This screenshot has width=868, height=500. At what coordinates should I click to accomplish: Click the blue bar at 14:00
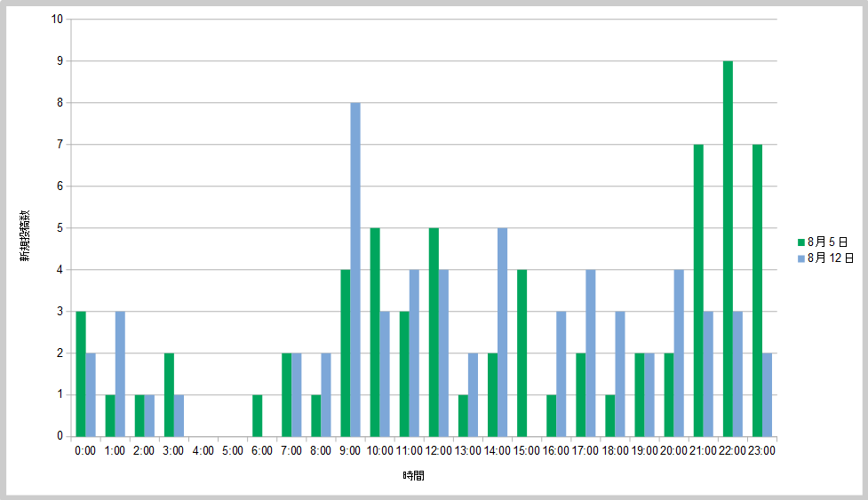coord(502,332)
